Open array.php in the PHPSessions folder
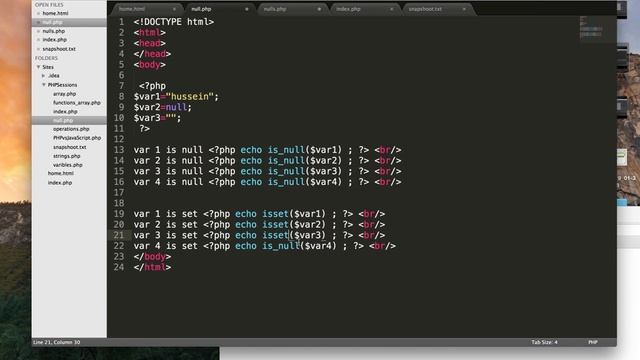The image size is (640, 360). click(x=64, y=94)
